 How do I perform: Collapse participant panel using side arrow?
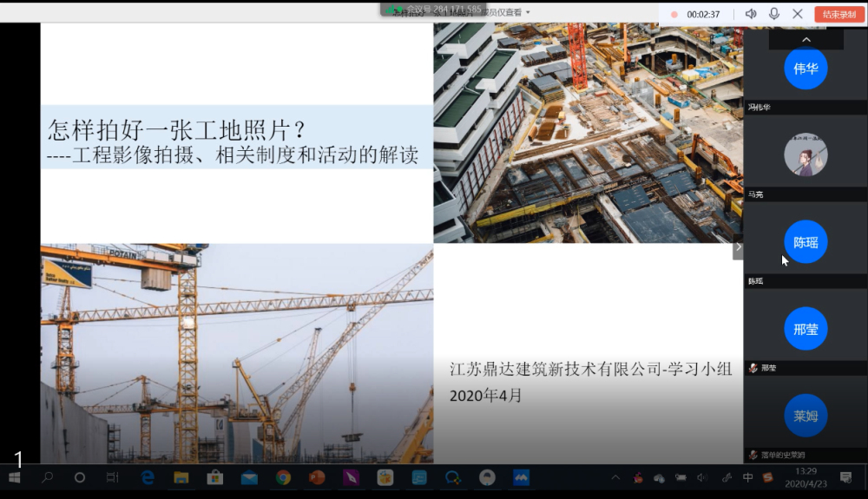point(738,247)
